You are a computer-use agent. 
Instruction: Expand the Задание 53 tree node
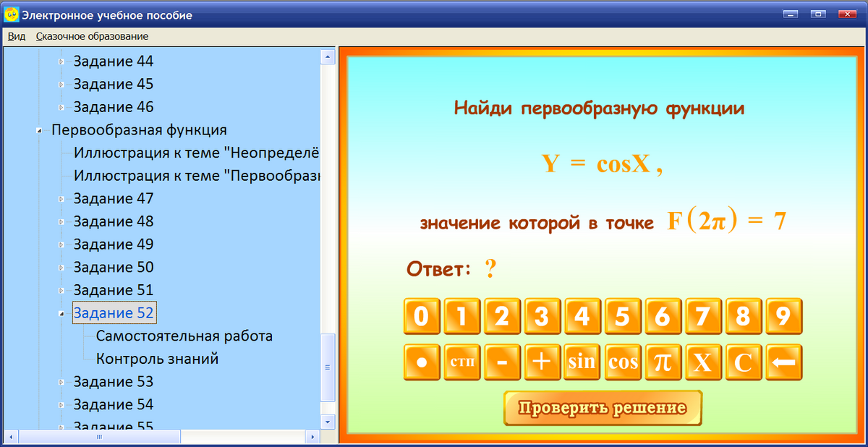coord(61,381)
